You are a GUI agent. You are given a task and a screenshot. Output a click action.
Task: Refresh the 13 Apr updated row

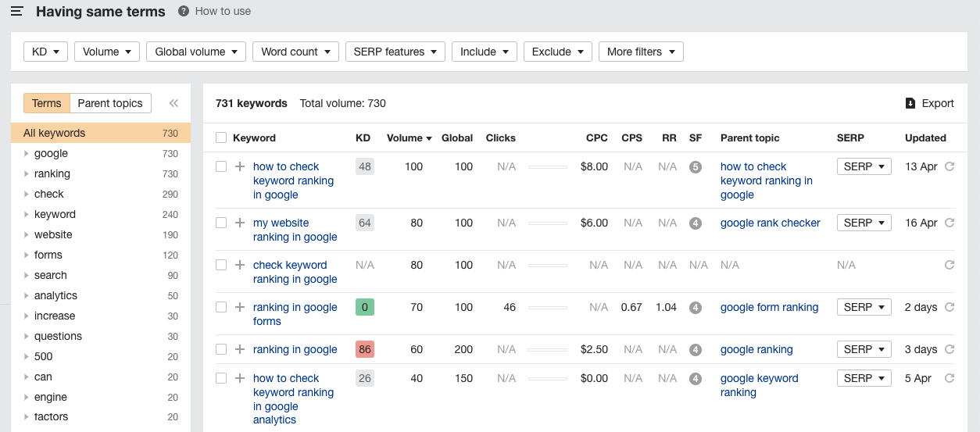tap(950, 166)
